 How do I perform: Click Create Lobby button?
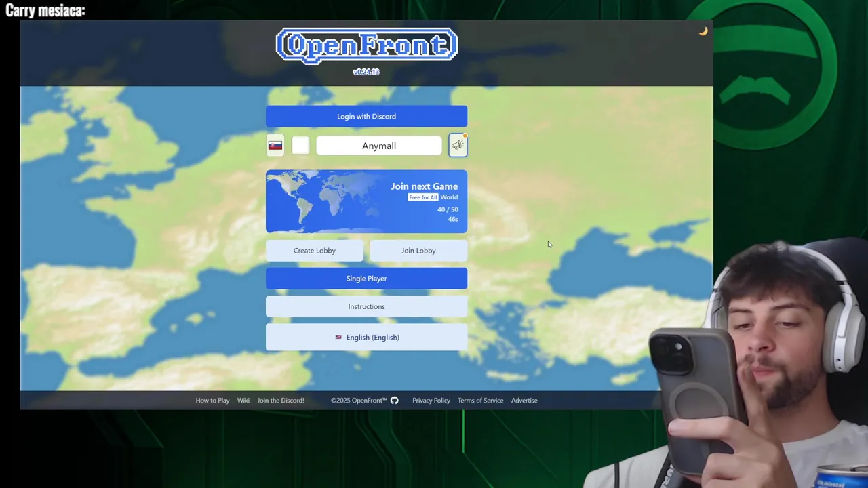pyautogui.click(x=315, y=251)
